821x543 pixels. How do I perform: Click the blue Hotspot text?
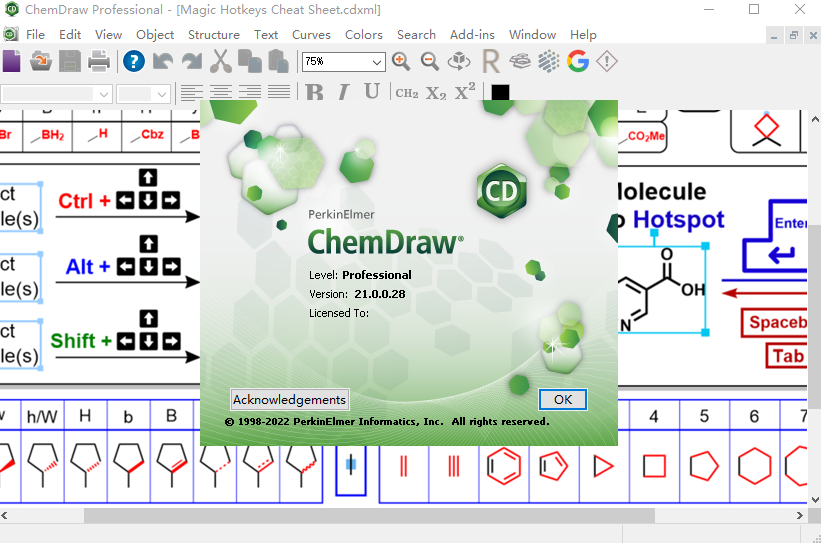click(679, 219)
